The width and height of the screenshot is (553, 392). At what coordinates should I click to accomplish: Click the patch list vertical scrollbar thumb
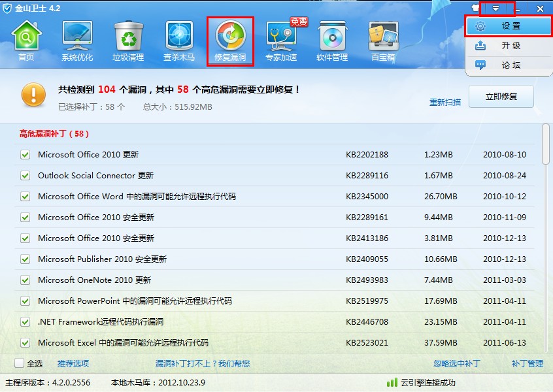(x=546, y=144)
